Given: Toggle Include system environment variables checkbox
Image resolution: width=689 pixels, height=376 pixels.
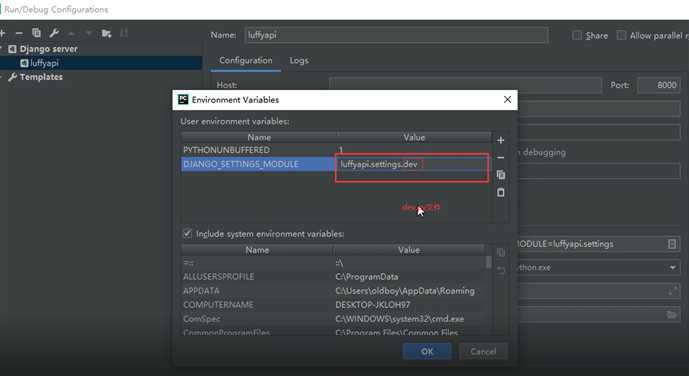Looking at the screenshot, I should pyautogui.click(x=187, y=233).
